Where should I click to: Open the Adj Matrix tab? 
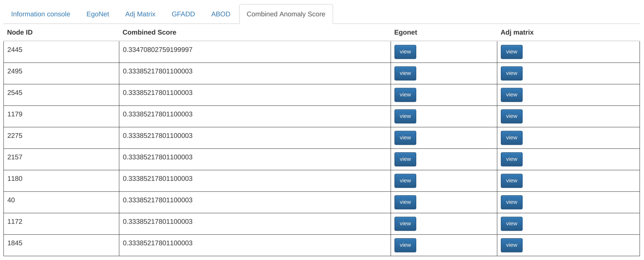[x=140, y=14]
